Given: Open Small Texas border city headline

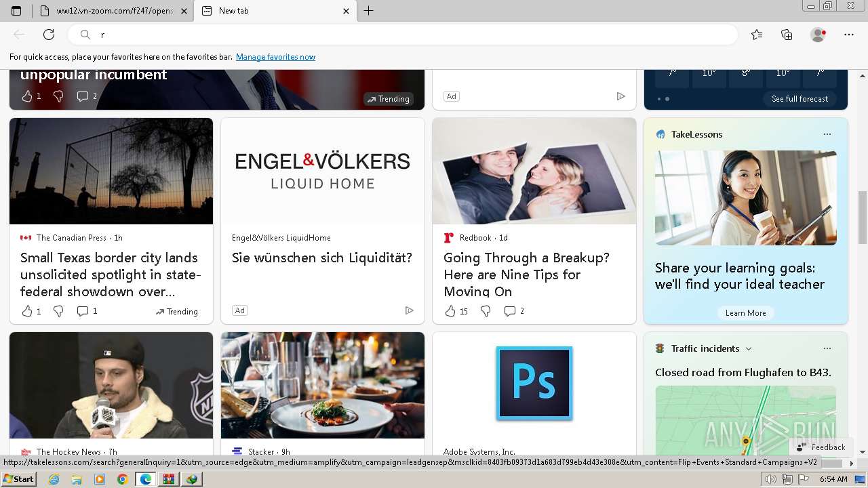Looking at the screenshot, I should [x=111, y=274].
